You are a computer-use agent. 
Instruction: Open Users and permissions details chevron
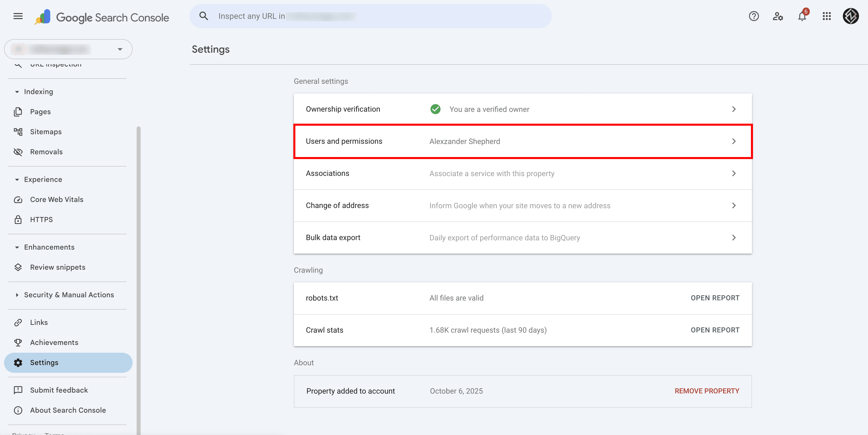click(x=734, y=141)
